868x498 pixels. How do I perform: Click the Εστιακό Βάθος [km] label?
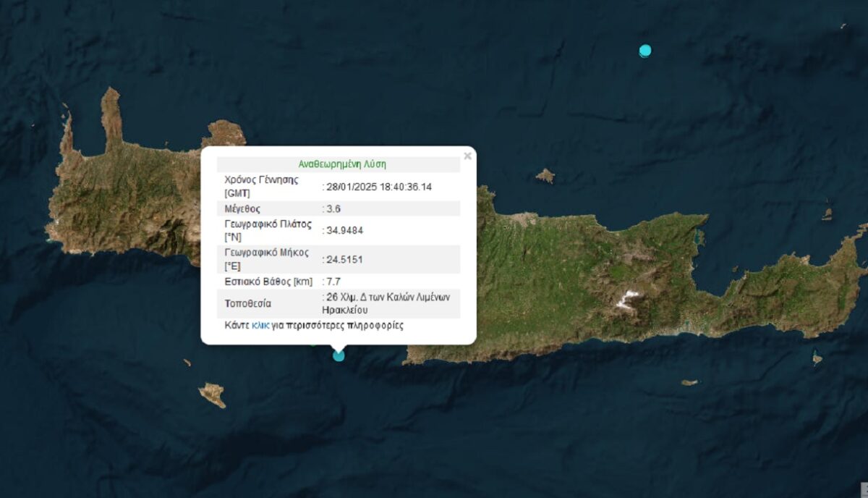[x=268, y=281]
